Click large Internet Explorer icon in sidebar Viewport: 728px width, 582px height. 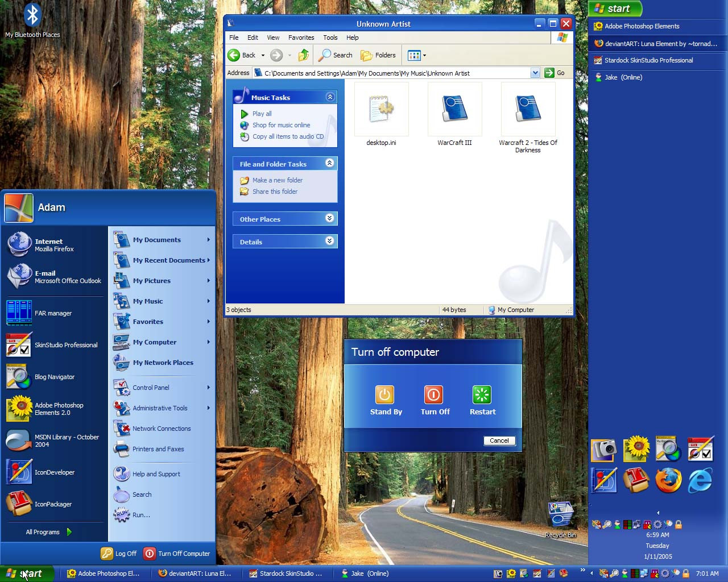pos(700,481)
